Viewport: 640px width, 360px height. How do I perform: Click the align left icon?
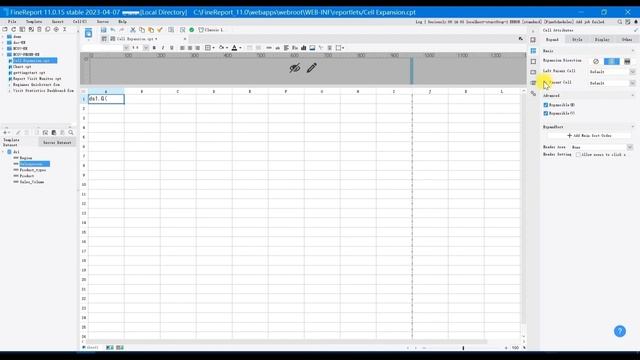coord(182,48)
